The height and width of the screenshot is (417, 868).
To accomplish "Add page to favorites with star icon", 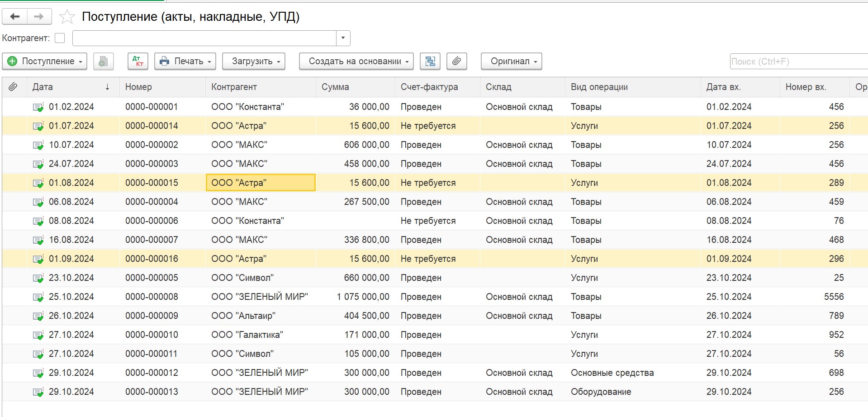I will point(67,17).
